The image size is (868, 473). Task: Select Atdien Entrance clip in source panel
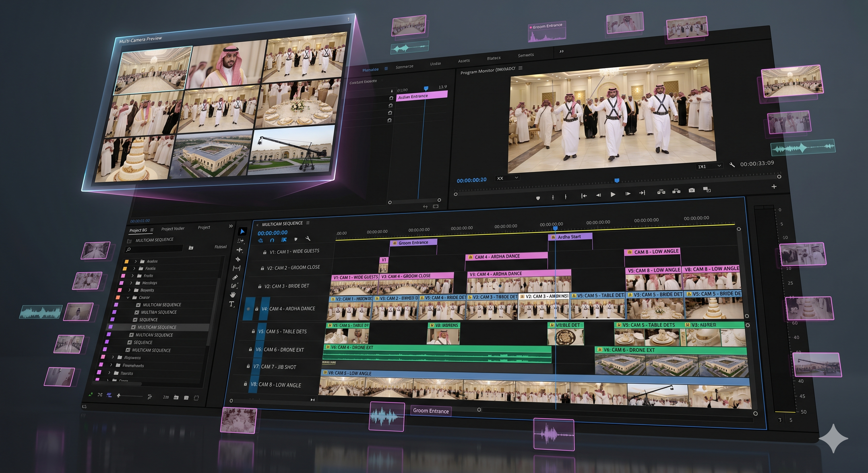pyautogui.click(x=422, y=95)
